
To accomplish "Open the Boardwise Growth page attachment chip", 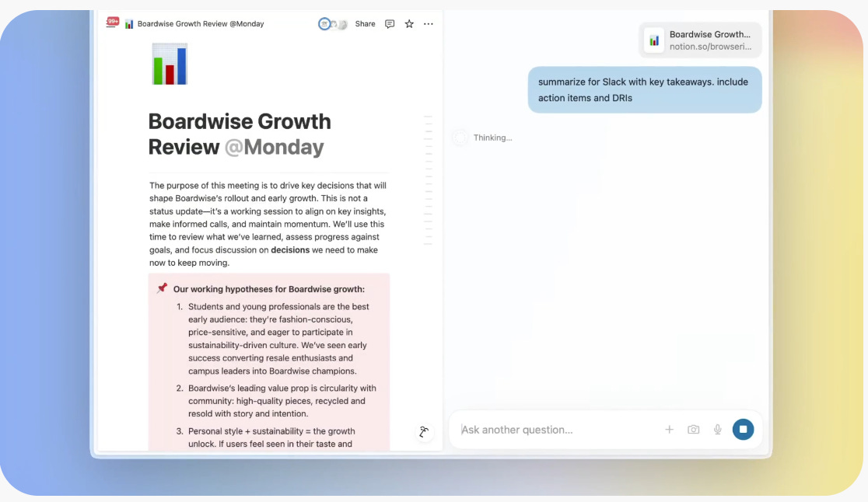I will tap(700, 40).
